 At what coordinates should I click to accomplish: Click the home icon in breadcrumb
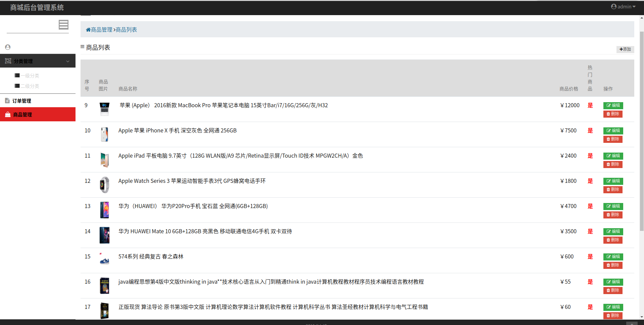[x=88, y=30]
